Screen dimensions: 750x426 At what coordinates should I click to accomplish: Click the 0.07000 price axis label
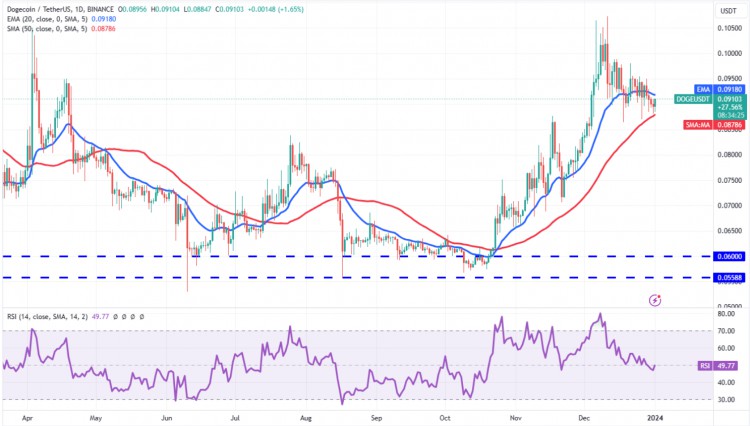point(729,206)
